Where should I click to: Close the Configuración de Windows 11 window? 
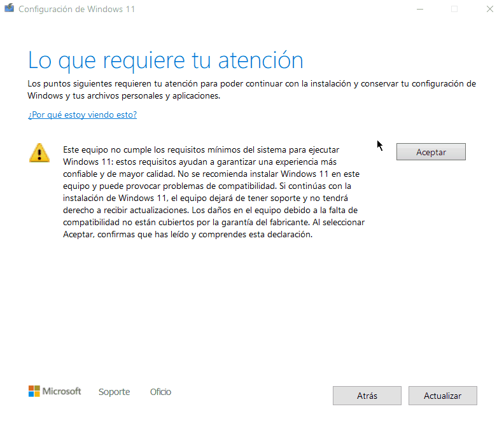click(489, 9)
